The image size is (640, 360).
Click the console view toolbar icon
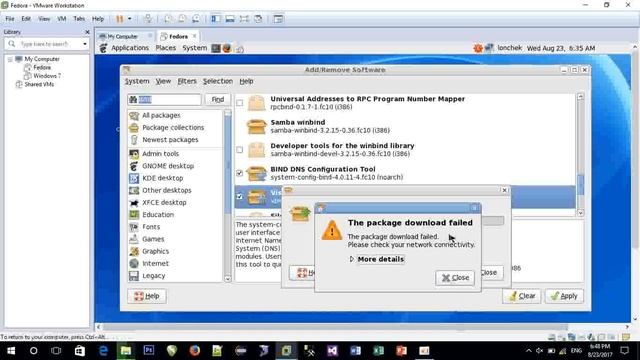278,19
